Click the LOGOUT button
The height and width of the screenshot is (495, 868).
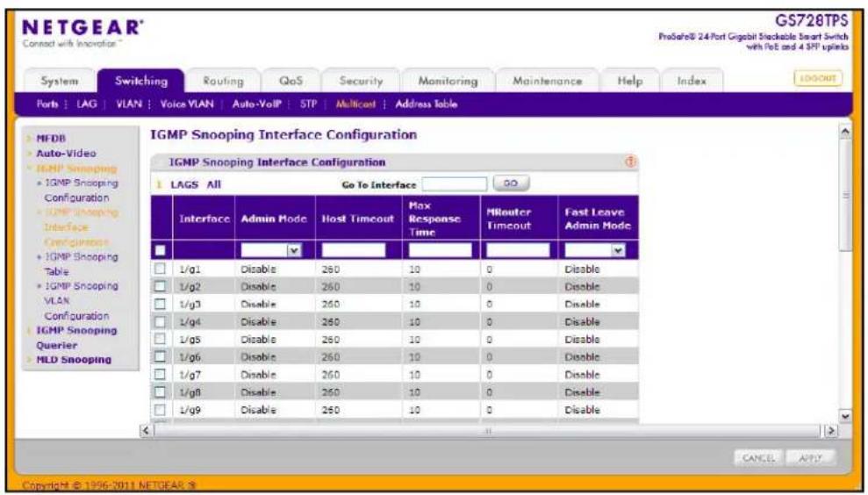[x=818, y=79]
